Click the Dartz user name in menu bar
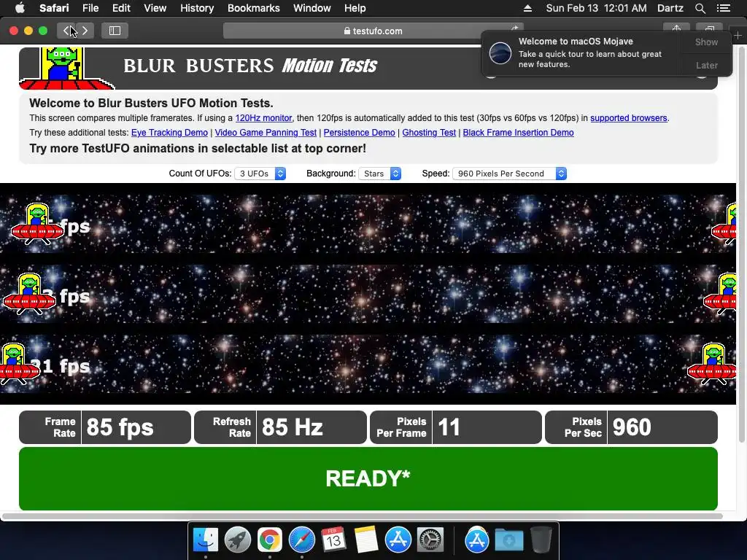 point(670,8)
